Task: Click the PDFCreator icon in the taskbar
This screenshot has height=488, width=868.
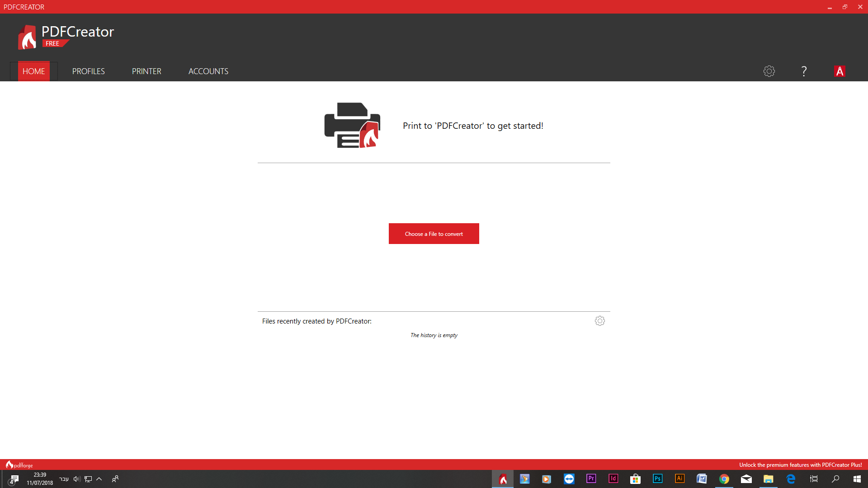Action: pos(503,479)
